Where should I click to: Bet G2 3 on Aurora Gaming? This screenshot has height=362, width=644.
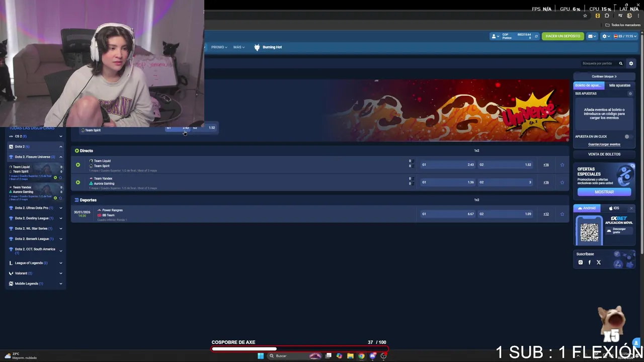point(506,183)
